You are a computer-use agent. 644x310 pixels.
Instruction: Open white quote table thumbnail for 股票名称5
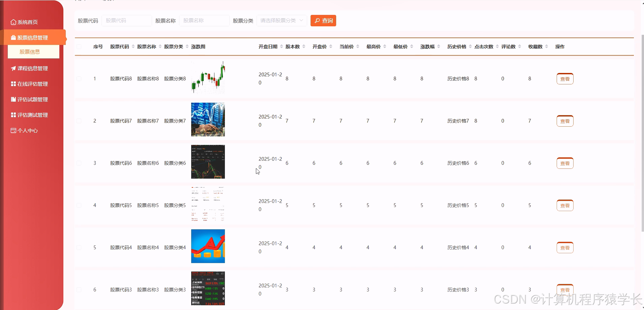pyautogui.click(x=208, y=204)
